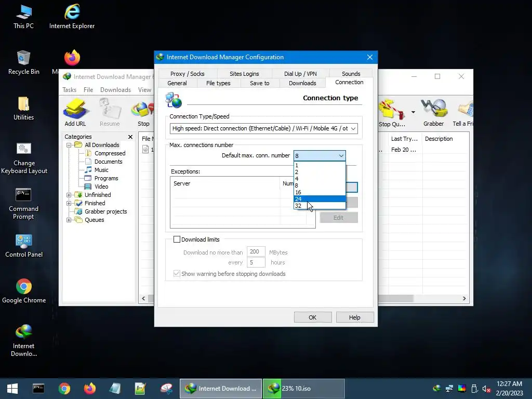Enable the Download limits checkbox
The width and height of the screenshot is (532, 399).
coord(177,240)
